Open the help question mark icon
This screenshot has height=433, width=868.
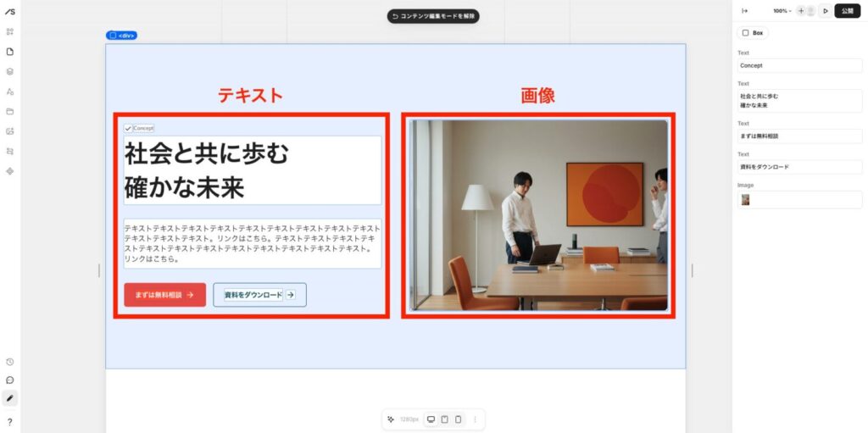[10, 421]
